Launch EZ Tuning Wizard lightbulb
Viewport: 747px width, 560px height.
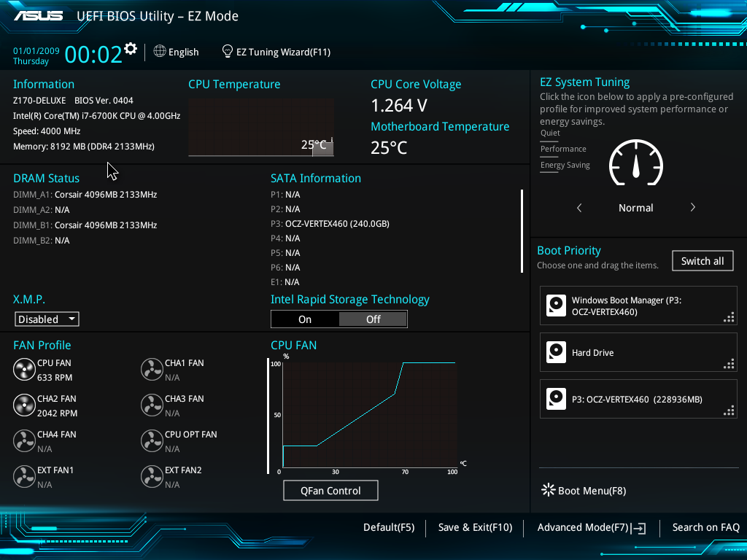(x=228, y=52)
